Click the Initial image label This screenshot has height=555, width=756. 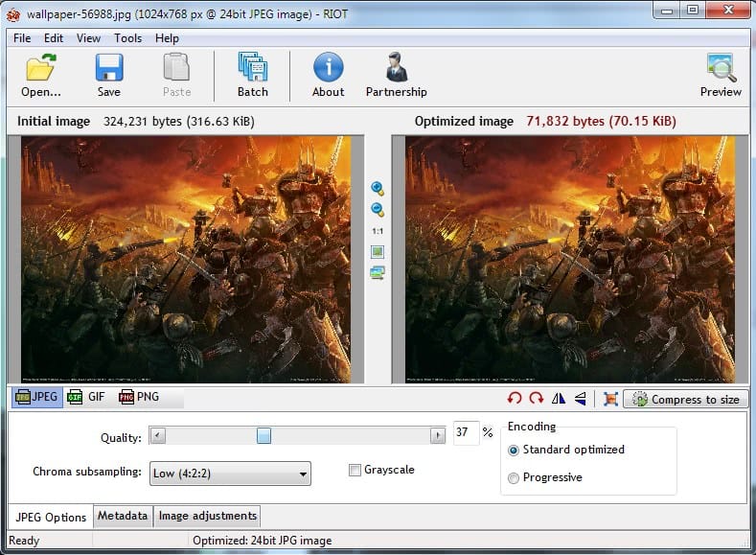[x=54, y=121]
